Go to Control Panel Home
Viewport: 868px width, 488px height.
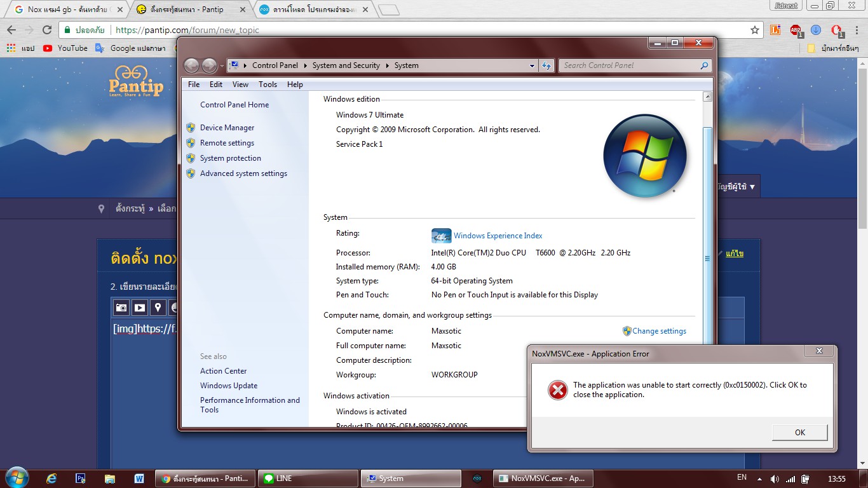coord(234,105)
